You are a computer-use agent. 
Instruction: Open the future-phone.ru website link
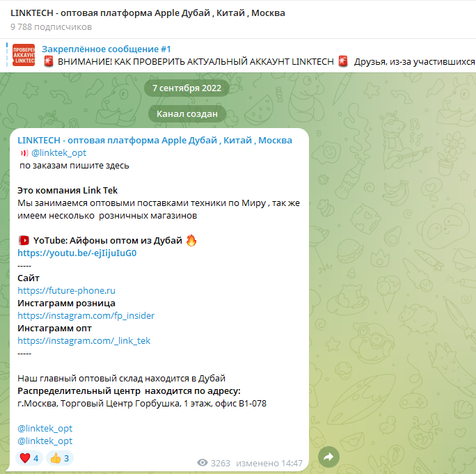(67, 290)
